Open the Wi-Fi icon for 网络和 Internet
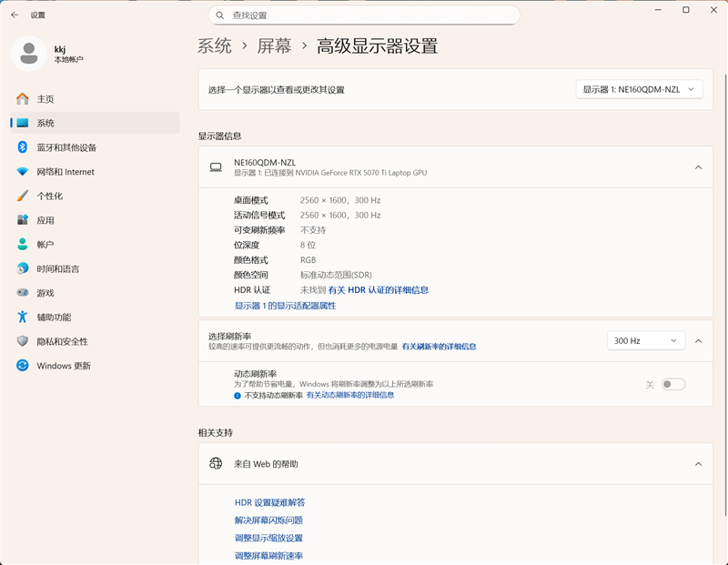 [23, 172]
